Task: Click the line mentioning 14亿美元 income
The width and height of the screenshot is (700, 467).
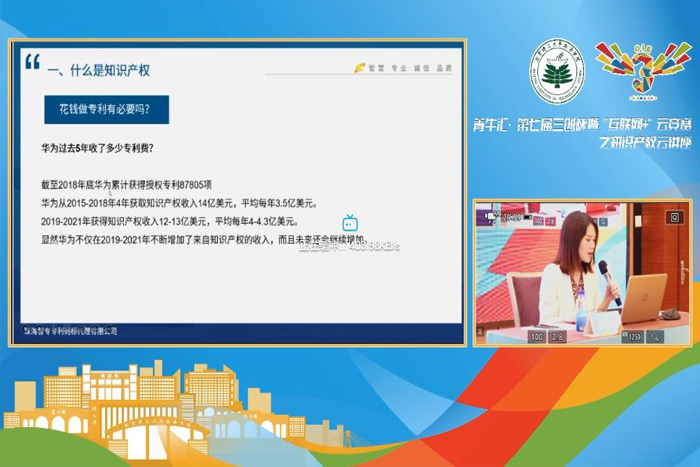Action: pyautogui.click(x=179, y=203)
